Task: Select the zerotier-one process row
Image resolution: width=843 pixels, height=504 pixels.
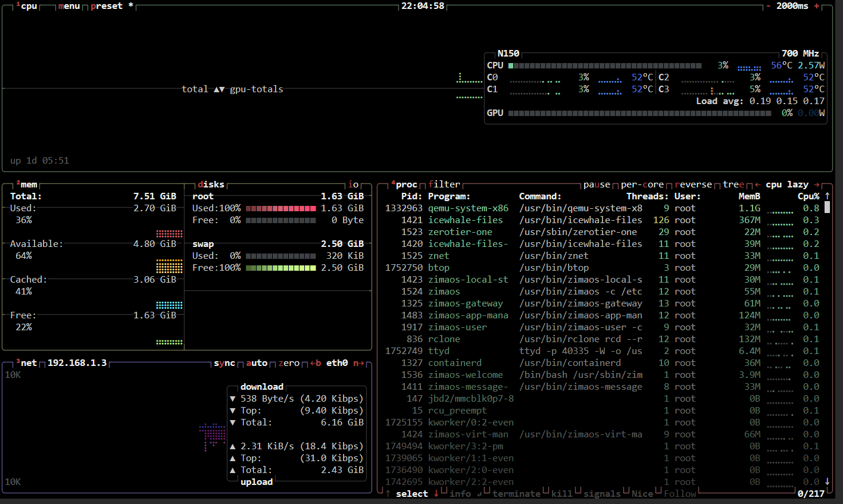Action: click(x=602, y=232)
